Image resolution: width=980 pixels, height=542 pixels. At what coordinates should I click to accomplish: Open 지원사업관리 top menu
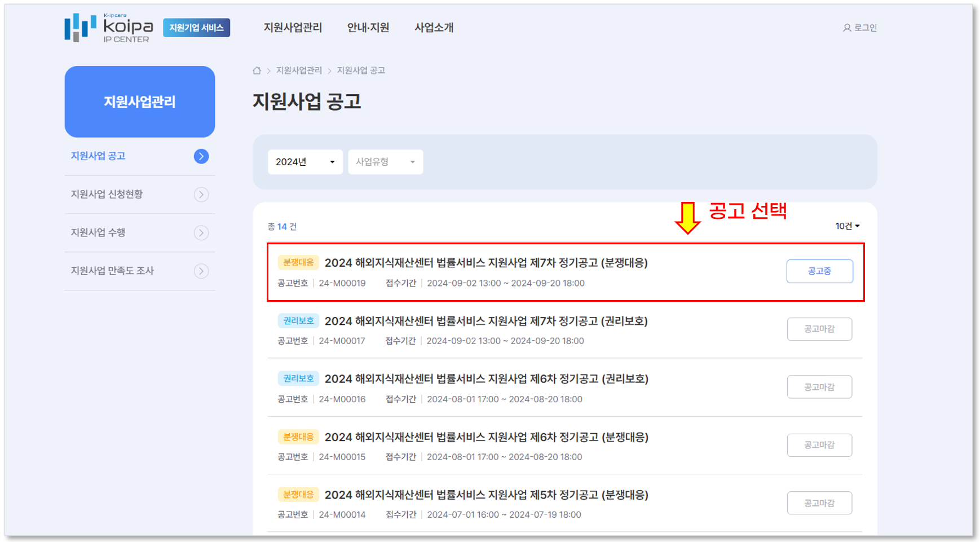(293, 28)
